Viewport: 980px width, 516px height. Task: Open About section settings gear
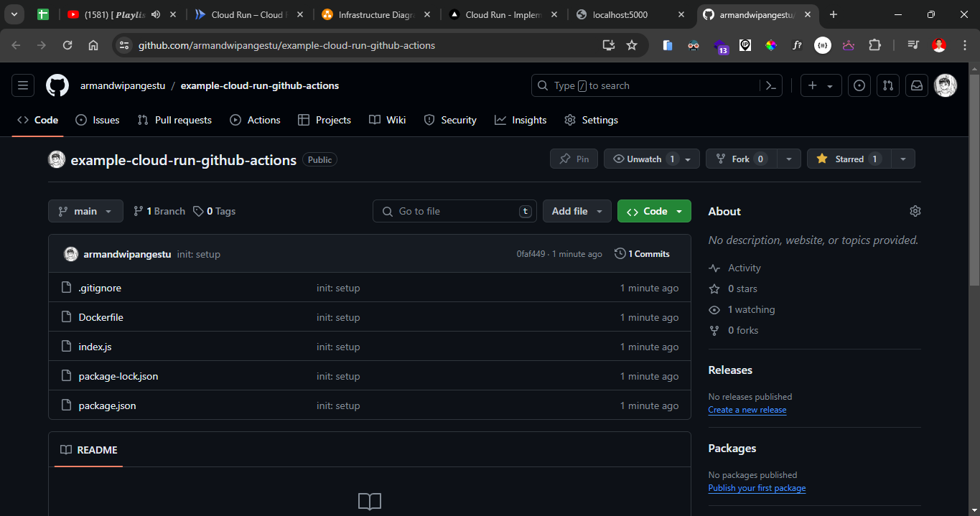point(915,211)
